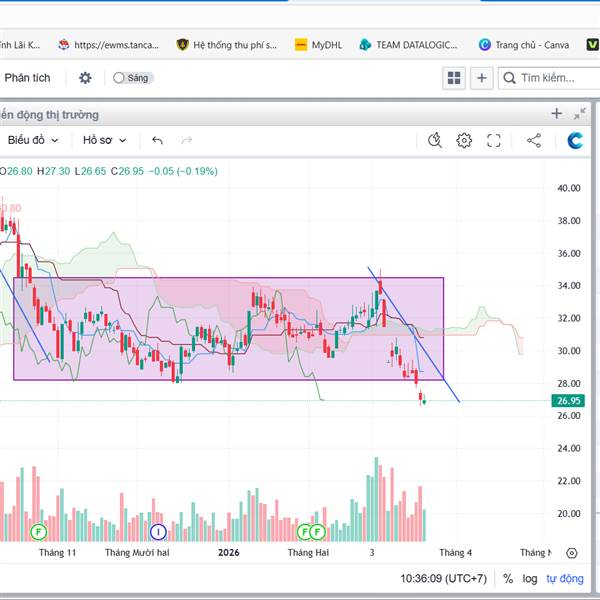The image size is (600, 600).
Task: Open the chart settings gear icon
Action: click(x=464, y=140)
